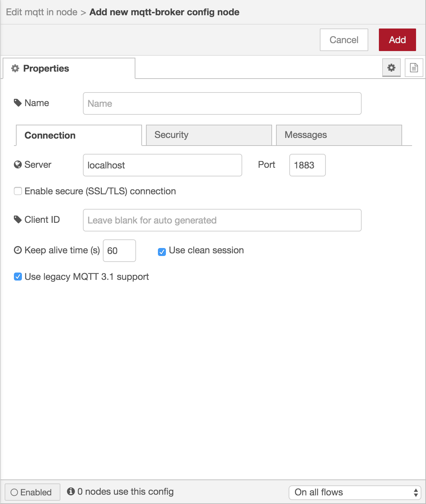The image size is (426, 504).
Task: Open the node description document icon
Action: [413, 68]
